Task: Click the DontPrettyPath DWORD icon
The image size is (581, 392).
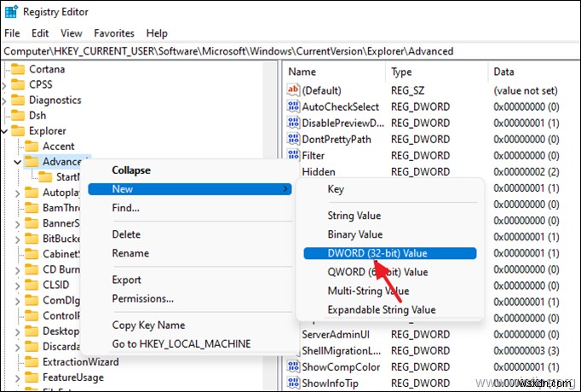Action: coord(293,139)
